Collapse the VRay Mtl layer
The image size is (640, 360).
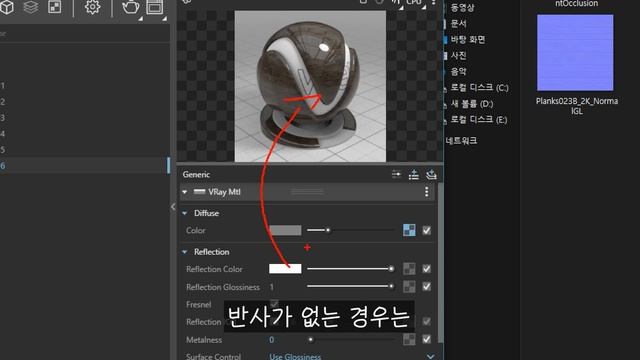pyautogui.click(x=185, y=192)
